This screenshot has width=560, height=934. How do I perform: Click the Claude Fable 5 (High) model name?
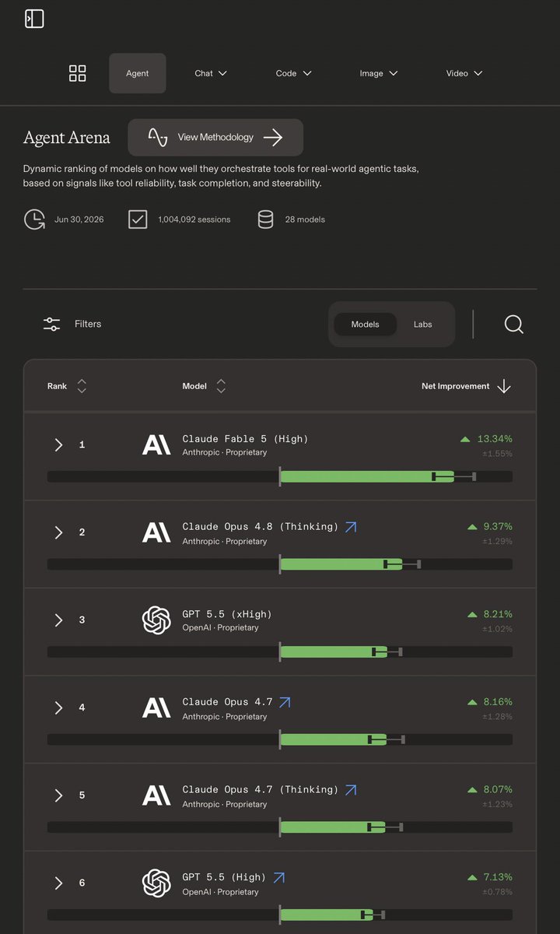point(245,439)
